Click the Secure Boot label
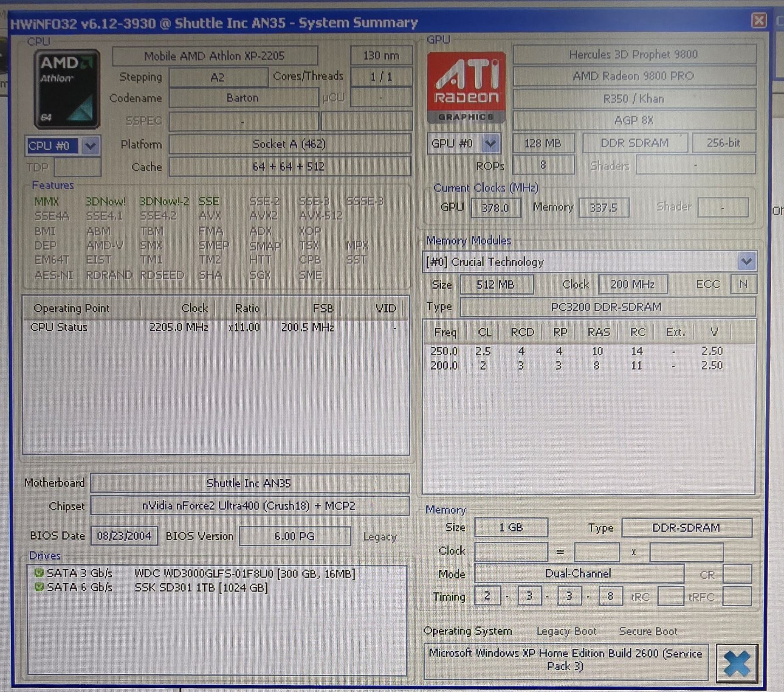Viewport: 784px width, 692px height. [x=648, y=631]
